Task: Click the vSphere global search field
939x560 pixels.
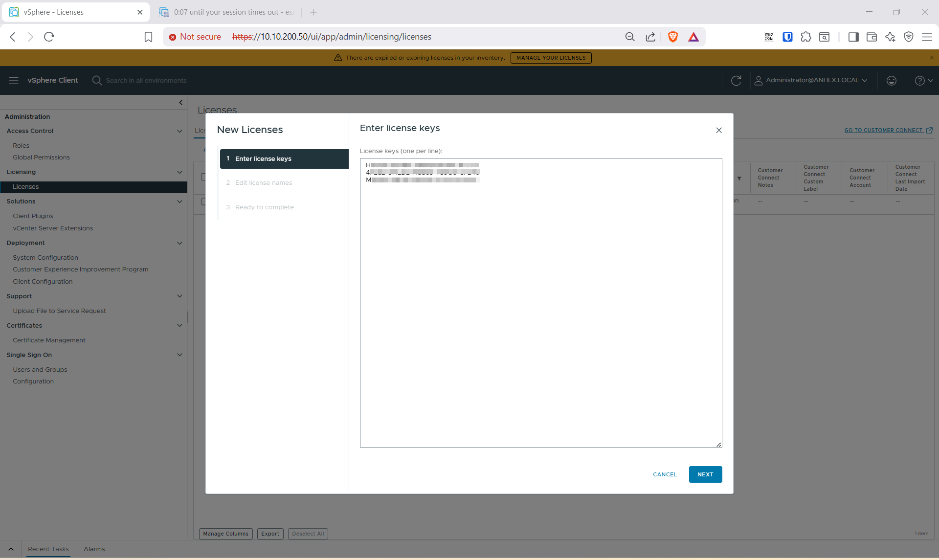Action: coord(146,81)
